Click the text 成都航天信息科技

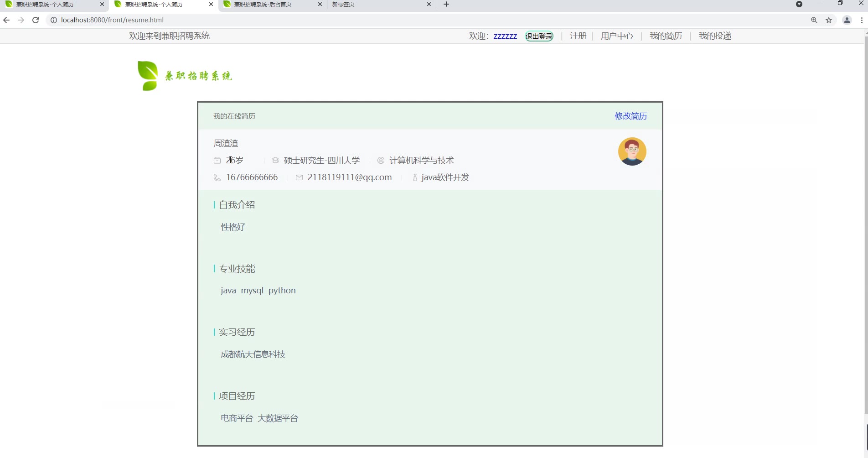[253, 354]
